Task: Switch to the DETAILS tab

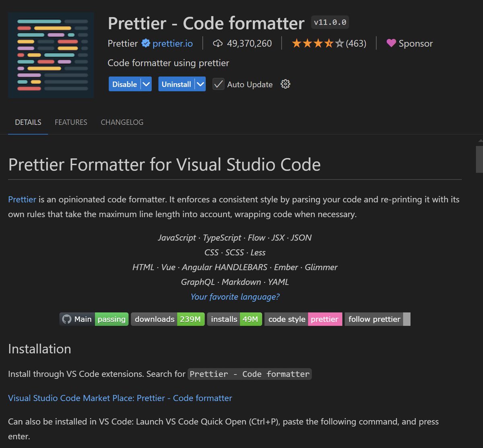Action: click(28, 122)
